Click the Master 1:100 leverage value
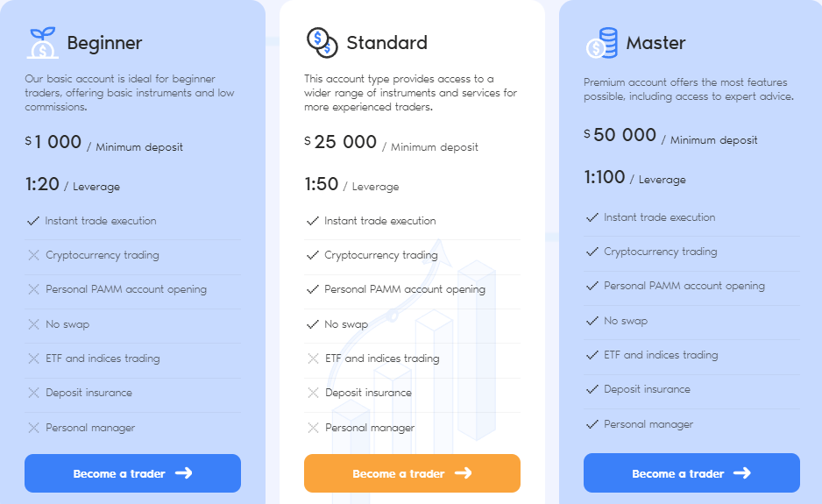This screenshot has width=822, height=504. pyautogui.click(x=605, y=177)
